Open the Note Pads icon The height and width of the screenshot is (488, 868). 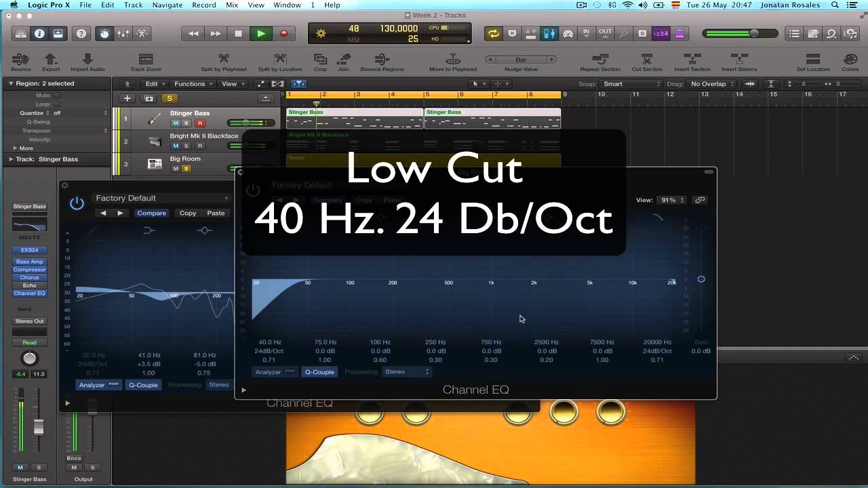(813, 34)
